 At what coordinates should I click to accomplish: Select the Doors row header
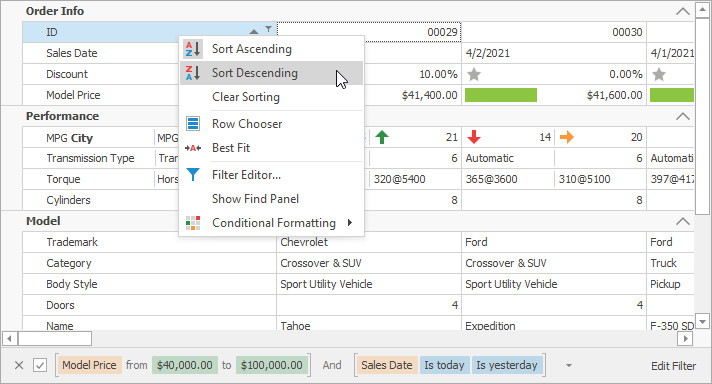click(x=150, y=305)
